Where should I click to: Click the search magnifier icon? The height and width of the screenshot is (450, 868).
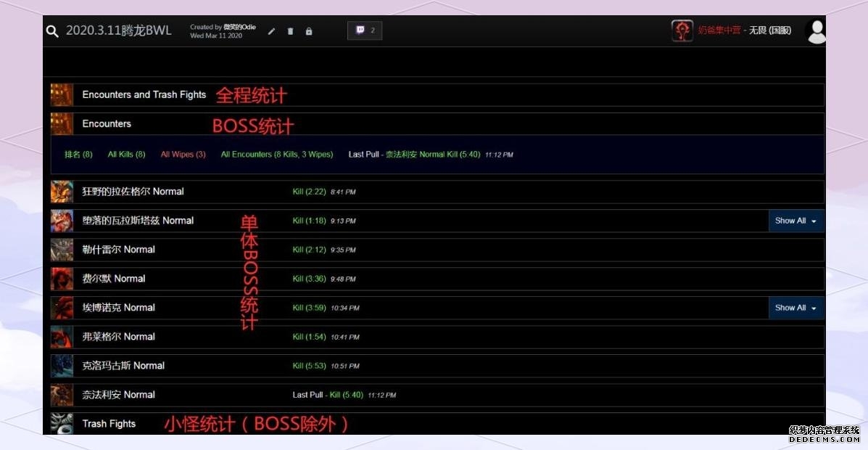pos(52,31)
